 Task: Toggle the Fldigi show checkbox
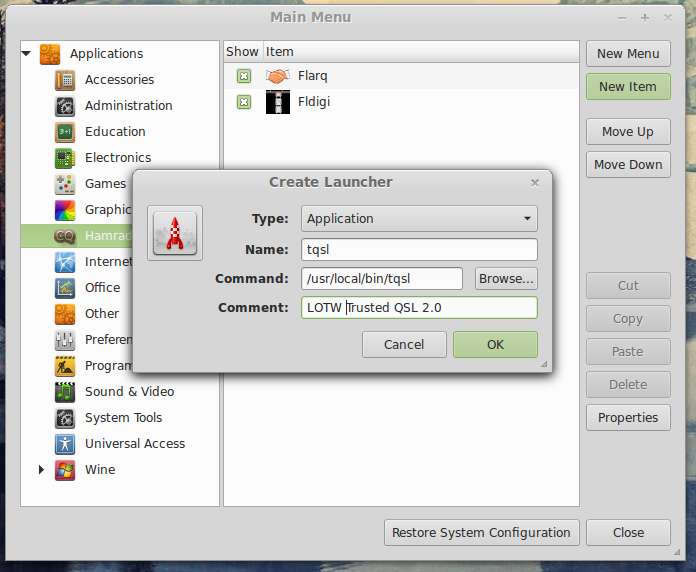tap(243, 102)
